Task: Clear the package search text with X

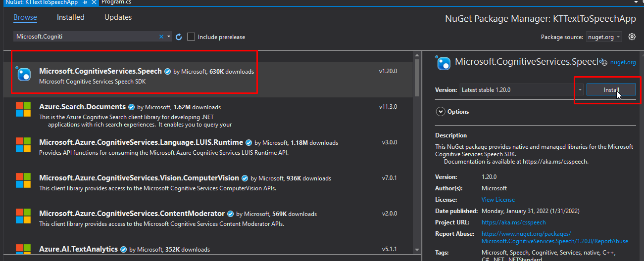Action: [161, 37]
